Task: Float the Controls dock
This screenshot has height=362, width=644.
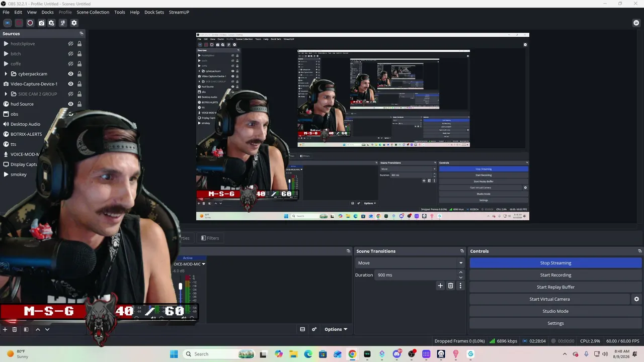Action: [x=639, y=251]
